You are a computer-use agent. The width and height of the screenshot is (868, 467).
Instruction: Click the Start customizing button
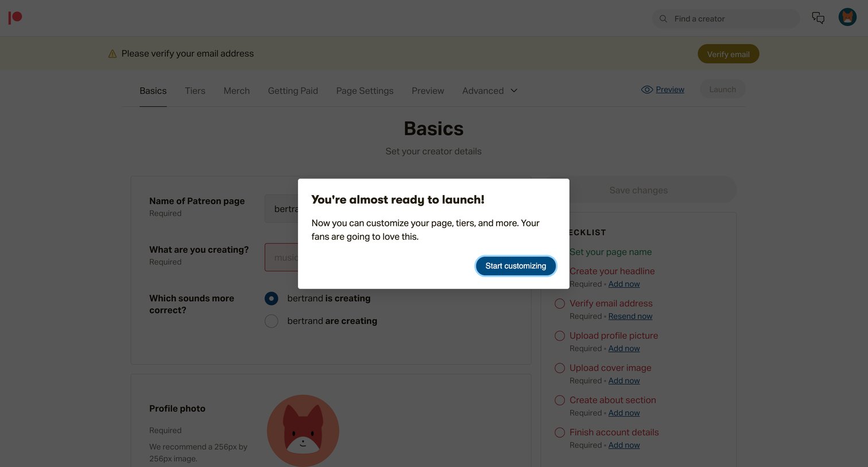pos(516,266)
